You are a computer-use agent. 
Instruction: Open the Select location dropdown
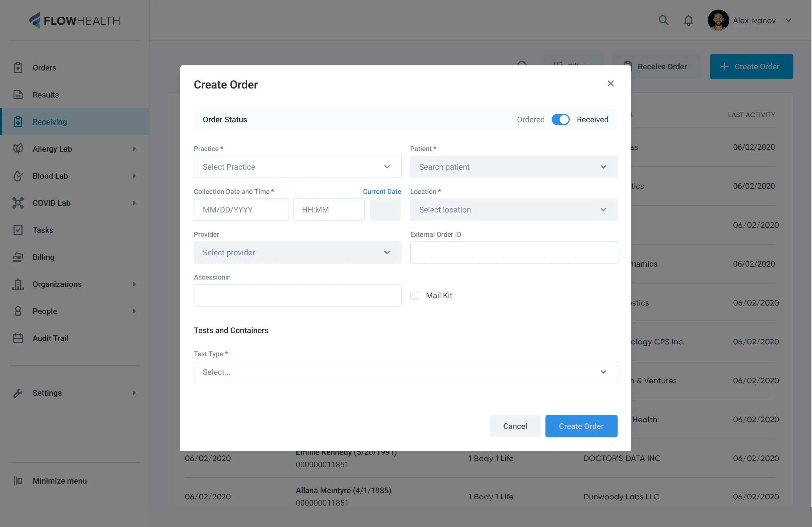tap(514, 210)
